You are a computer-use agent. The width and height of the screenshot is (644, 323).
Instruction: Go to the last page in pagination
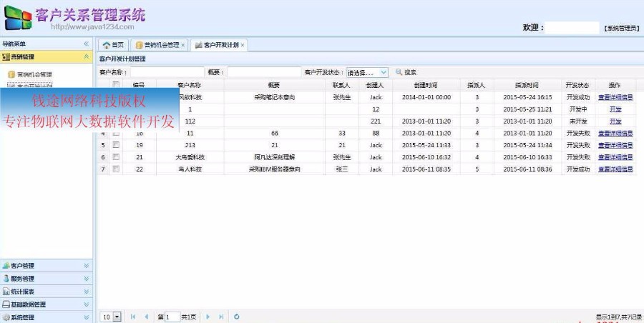(221, 317)
